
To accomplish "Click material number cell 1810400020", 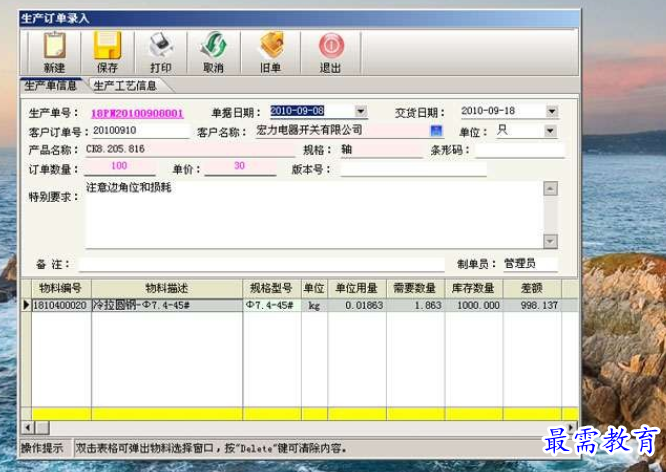I will pyautogui.click(x=61, y=305).
